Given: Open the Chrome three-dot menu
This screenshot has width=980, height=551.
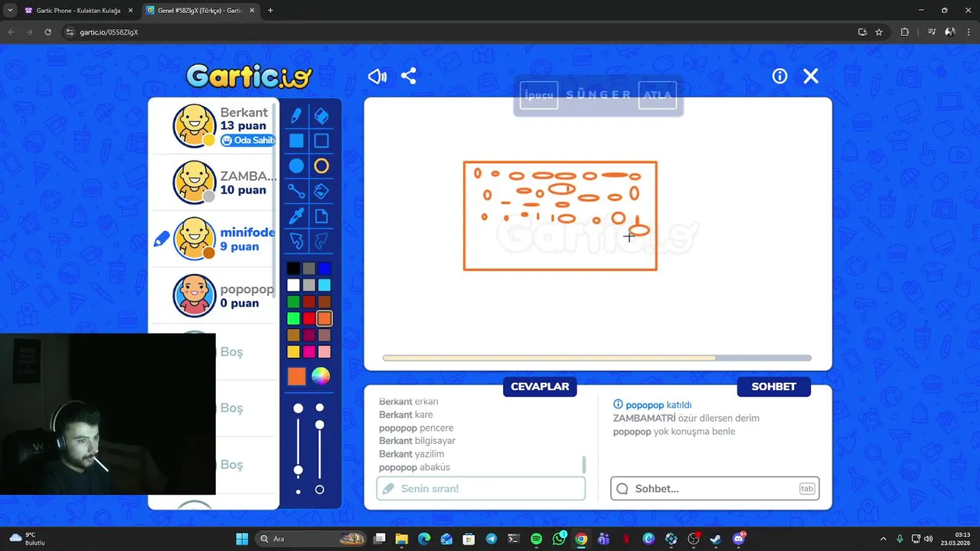Looking at the screenshot, I should click(x=969, y=32).
